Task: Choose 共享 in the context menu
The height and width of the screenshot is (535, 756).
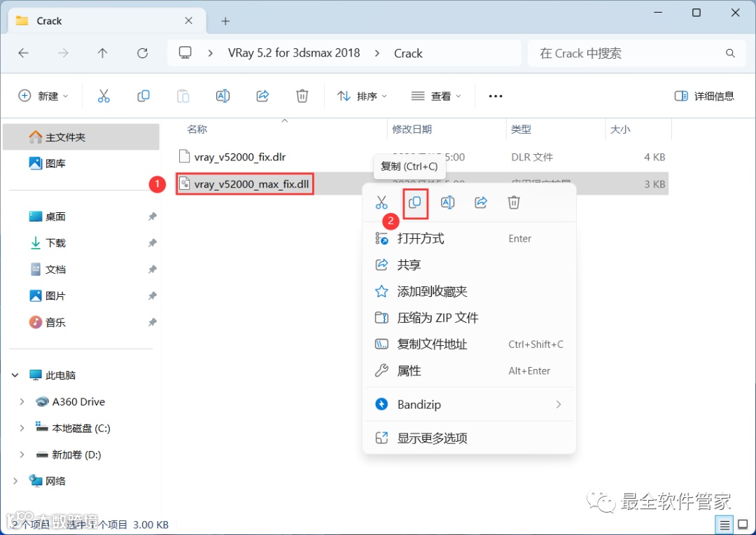Action: pyautogui.click(x=469, y=265)
